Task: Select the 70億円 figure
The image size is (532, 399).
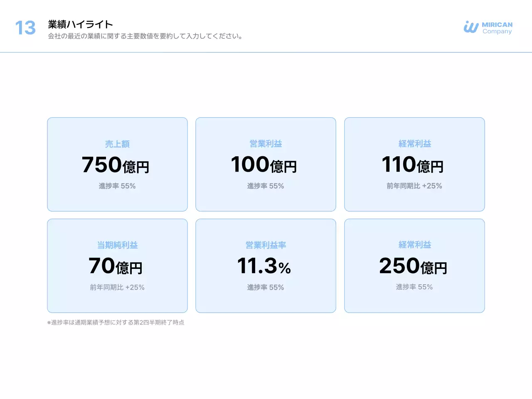Action: (x=116, y=266)
